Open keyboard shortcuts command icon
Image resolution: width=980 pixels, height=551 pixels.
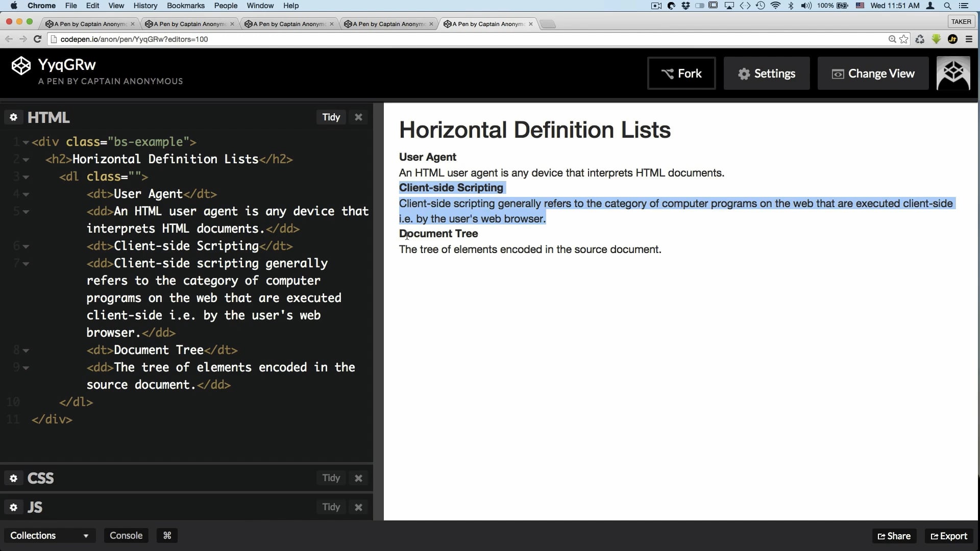tap(167, 535)
